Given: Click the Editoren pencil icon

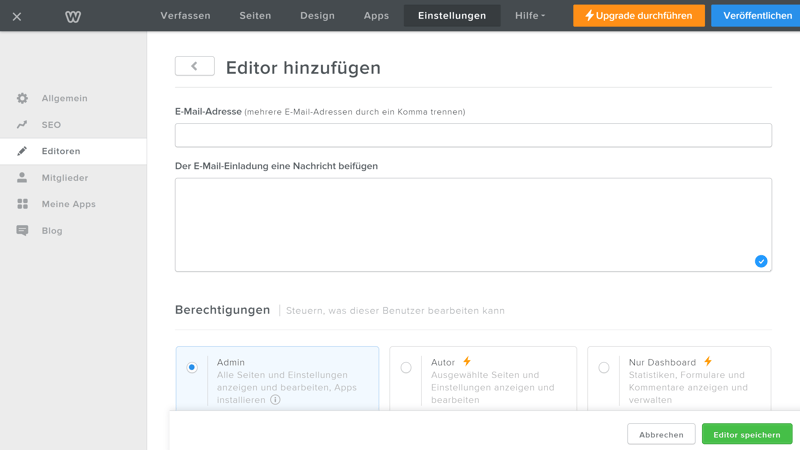Looking at the screenshot, I should [22, 151].
